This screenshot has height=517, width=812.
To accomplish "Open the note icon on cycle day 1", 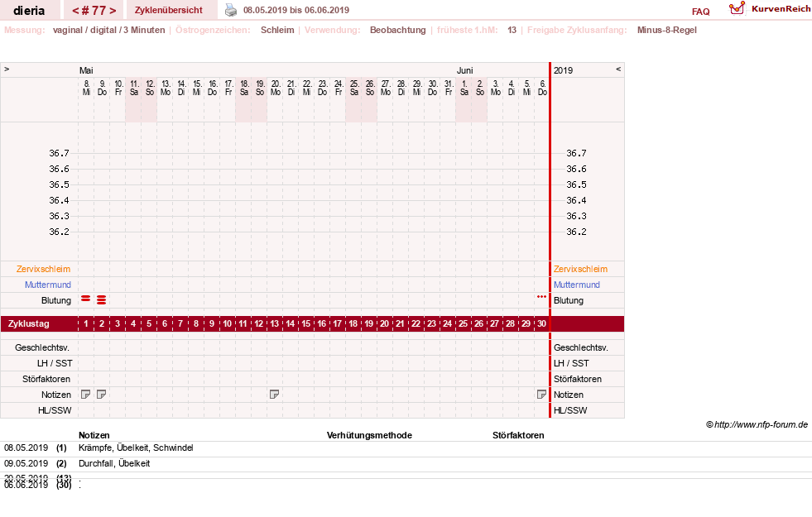I will pos(86,395).
